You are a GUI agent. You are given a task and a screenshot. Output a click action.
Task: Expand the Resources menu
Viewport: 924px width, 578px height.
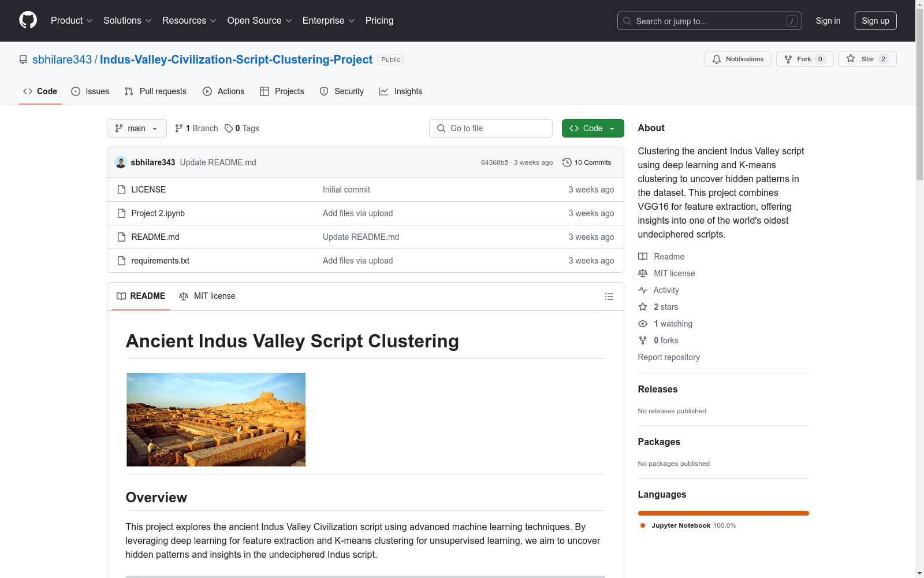point(189,21)
